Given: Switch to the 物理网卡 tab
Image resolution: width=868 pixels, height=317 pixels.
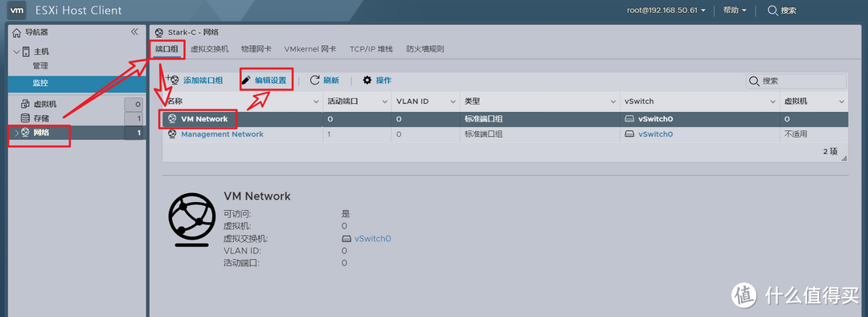Looking at the screenshot, I should click(256, 49).
